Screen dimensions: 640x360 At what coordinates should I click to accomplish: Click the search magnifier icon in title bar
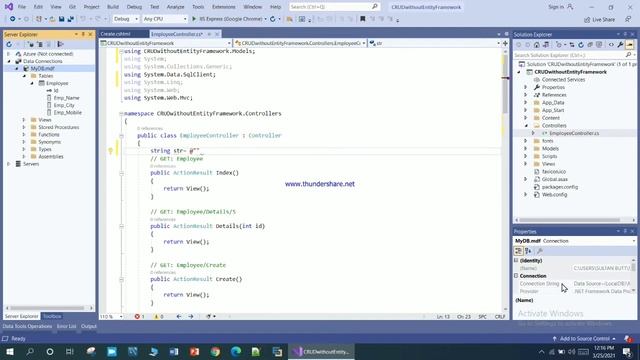(374, 7)
